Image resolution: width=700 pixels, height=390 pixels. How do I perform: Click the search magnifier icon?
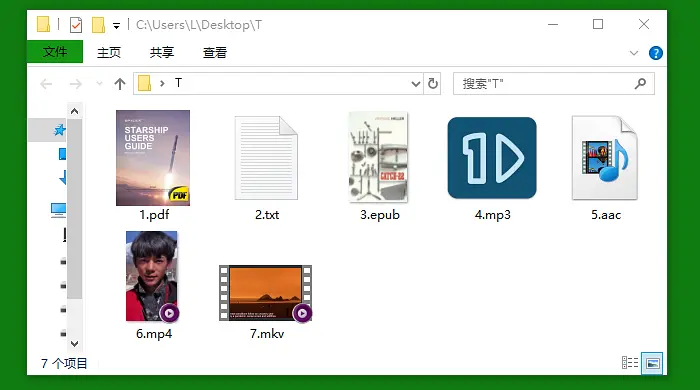(640, 83)
